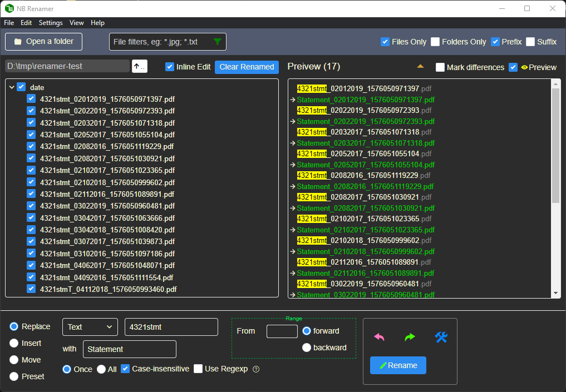This screenshot has height=392, width=566.
Task: Click the blue Rename button
Action: [x=398, y=365]
